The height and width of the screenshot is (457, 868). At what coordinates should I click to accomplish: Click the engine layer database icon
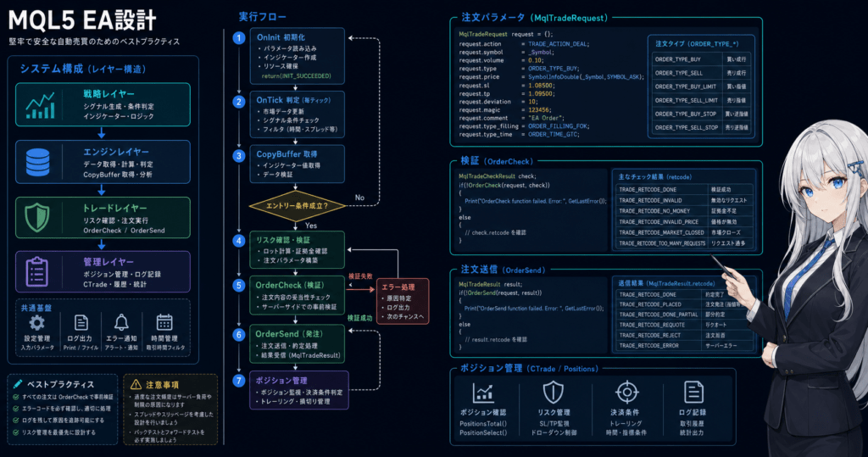(x=37, y=162)
